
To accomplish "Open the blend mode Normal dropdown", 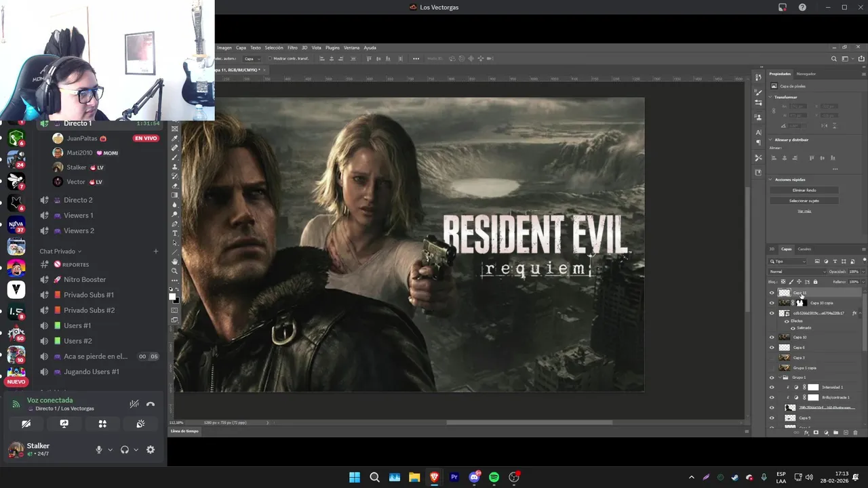I will pyautogui.click(x=797, y=272).
